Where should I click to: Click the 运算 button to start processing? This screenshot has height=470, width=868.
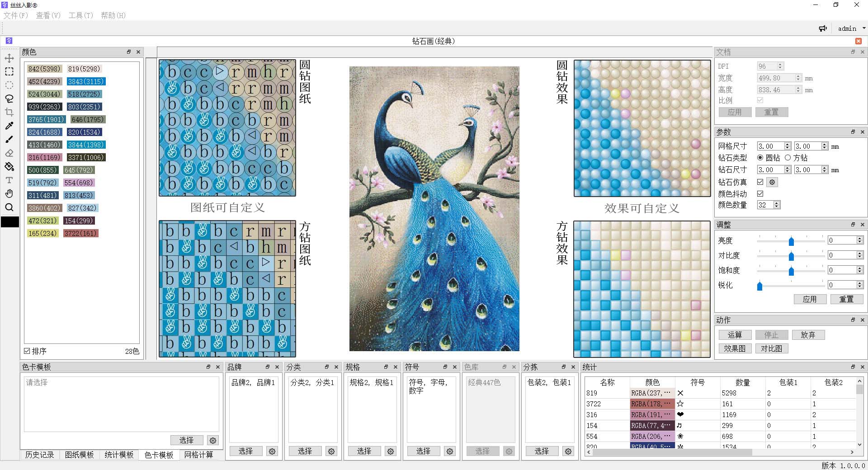735,334
